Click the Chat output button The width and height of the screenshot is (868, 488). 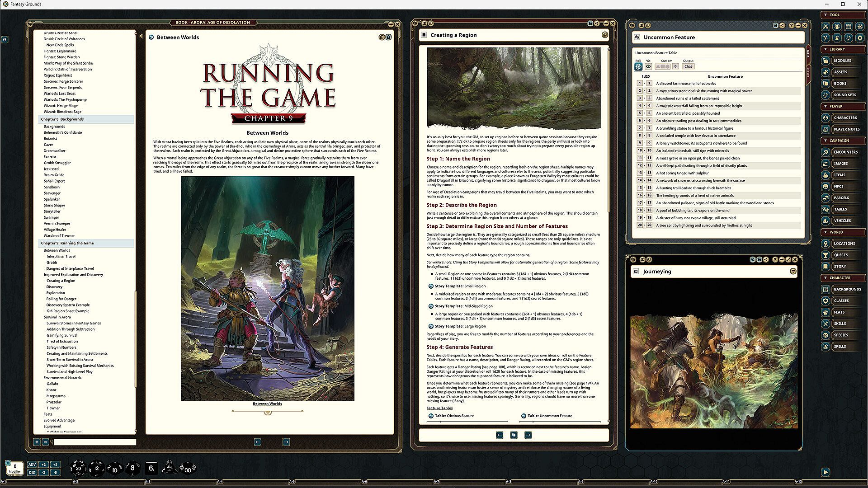(x=688, y=66)
